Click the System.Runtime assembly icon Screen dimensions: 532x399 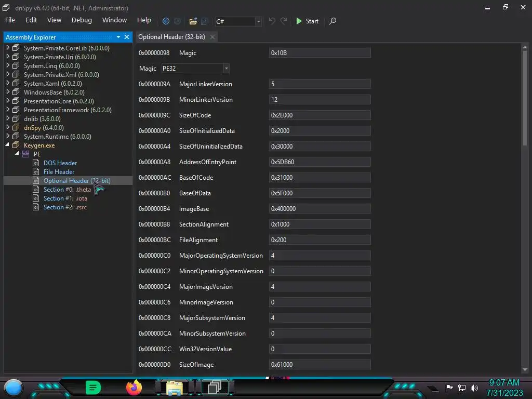click(x=16, y=137)
